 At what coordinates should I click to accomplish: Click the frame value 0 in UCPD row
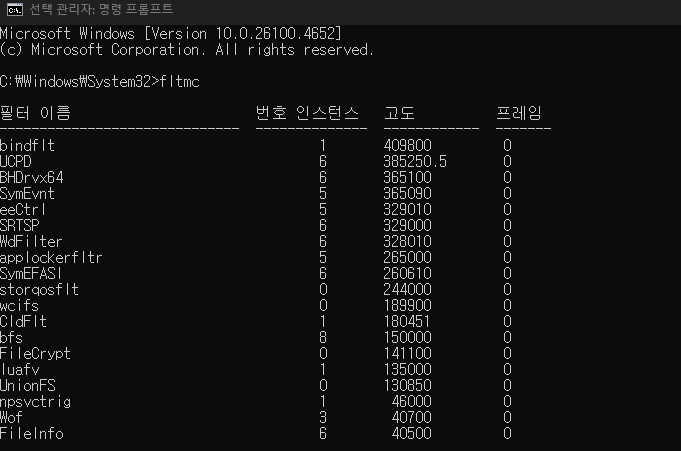[507, 161]
